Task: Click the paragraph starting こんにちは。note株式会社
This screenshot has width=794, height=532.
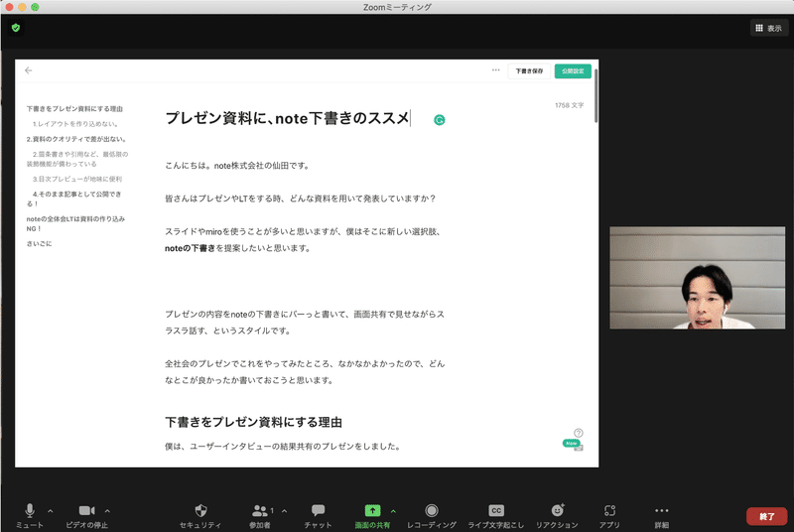Action: point(237,166)
